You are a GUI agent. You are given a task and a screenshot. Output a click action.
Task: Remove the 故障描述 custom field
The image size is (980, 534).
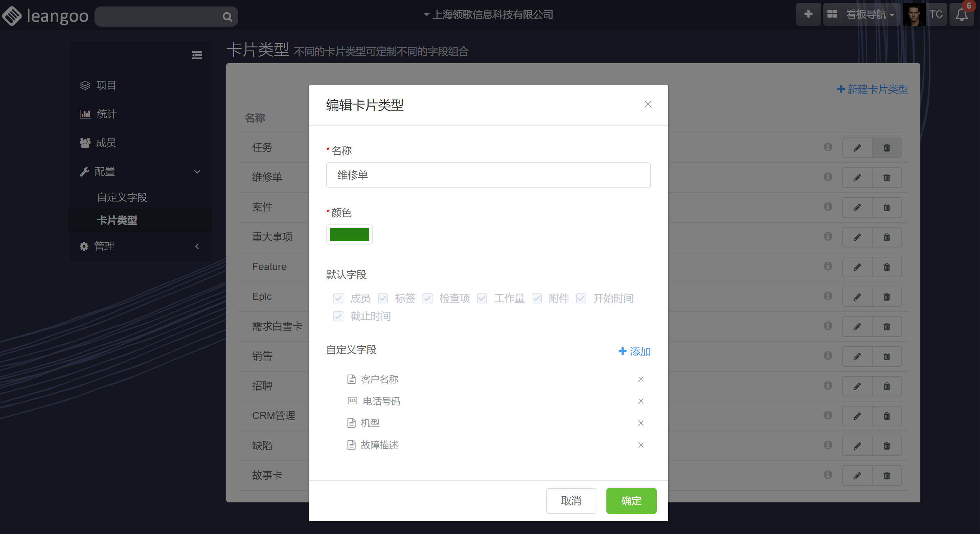(x=641, y=445)
